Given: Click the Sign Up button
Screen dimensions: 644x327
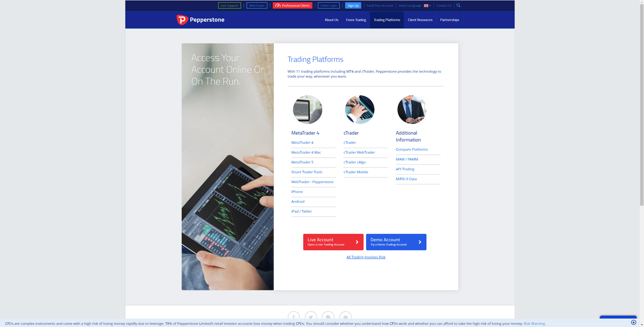Looking at the screenshot, I should [353, 5].
